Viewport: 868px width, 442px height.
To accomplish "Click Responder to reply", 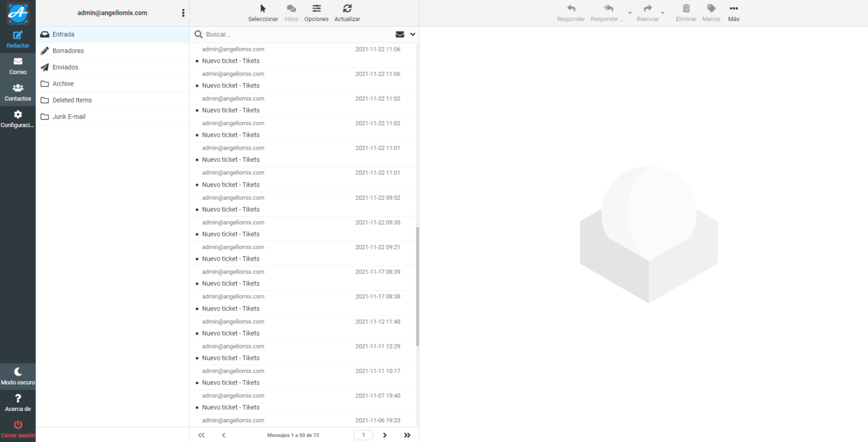I will pyautogui.click(x=571, y=8).
